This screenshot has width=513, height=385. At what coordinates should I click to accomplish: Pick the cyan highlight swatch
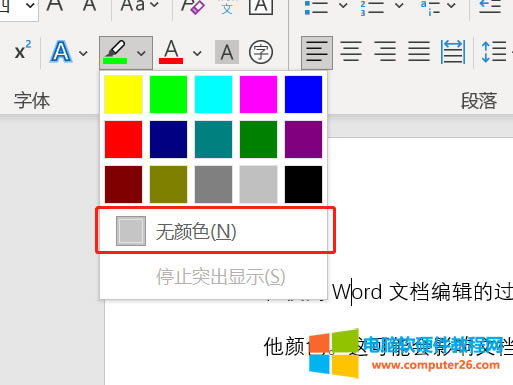click(x=213, y=94)
